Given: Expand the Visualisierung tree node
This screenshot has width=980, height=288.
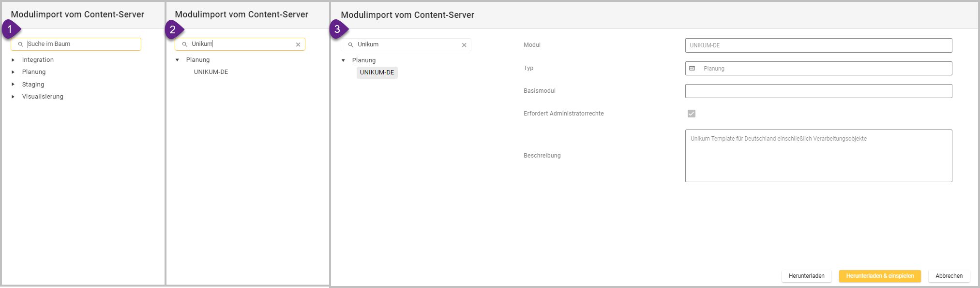Looking at the screenshot, I should (13, 97).
